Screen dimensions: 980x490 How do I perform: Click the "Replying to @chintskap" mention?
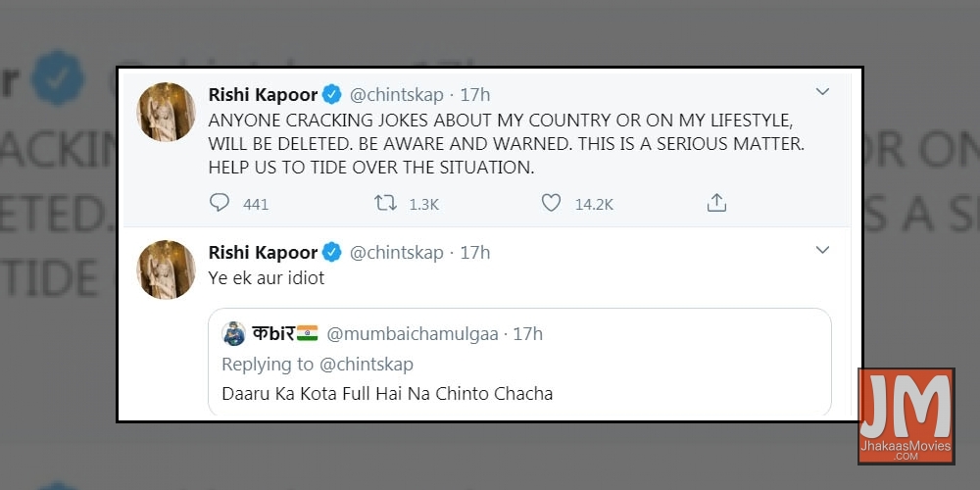pyautogui.click(x=366, y=365)
